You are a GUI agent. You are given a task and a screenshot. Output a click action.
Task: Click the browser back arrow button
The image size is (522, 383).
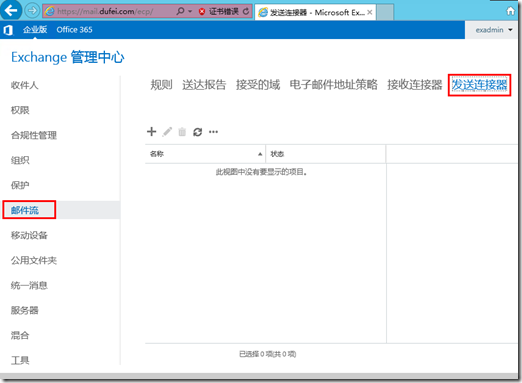pos(11,10)
